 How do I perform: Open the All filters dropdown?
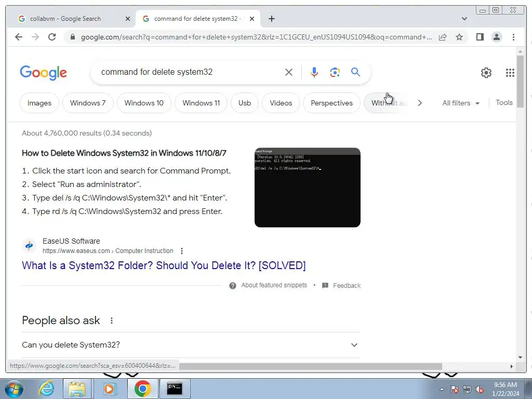(461, 103)
